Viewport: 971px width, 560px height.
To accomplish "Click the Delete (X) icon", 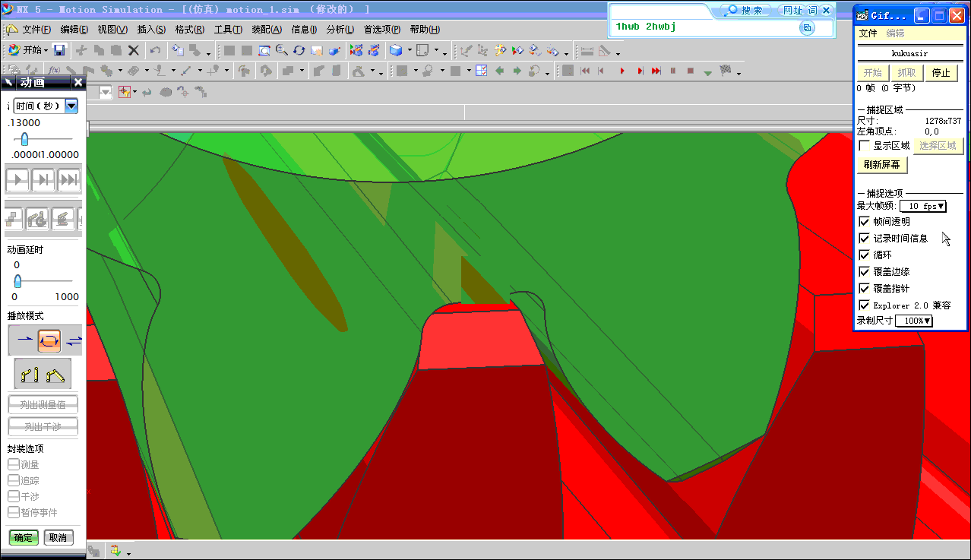I will tap(133, 50).
